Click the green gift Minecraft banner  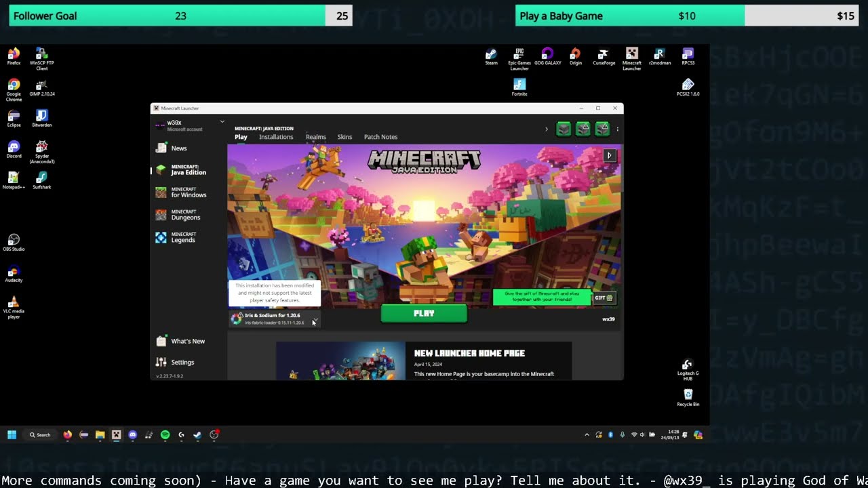point(541,297)
